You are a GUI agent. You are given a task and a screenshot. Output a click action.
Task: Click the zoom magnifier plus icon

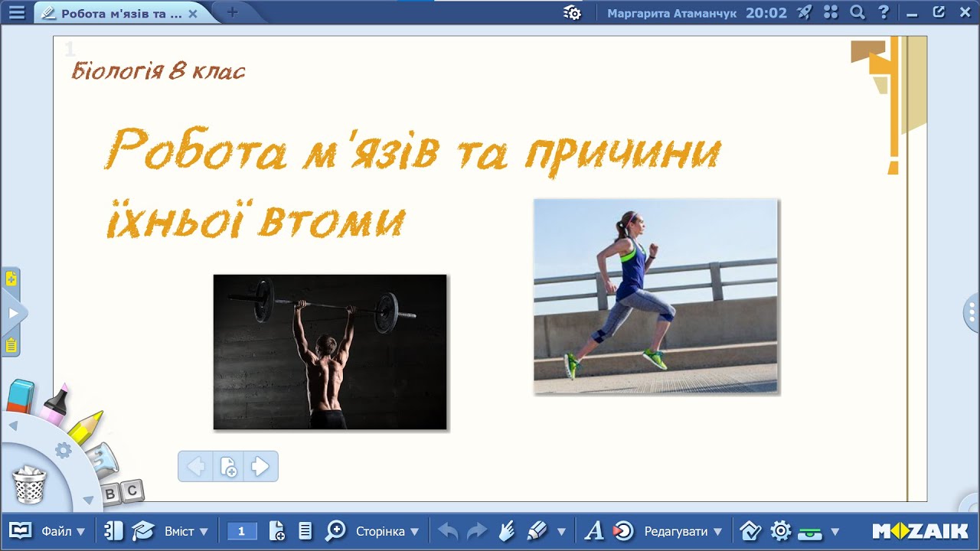coord(335,530)
